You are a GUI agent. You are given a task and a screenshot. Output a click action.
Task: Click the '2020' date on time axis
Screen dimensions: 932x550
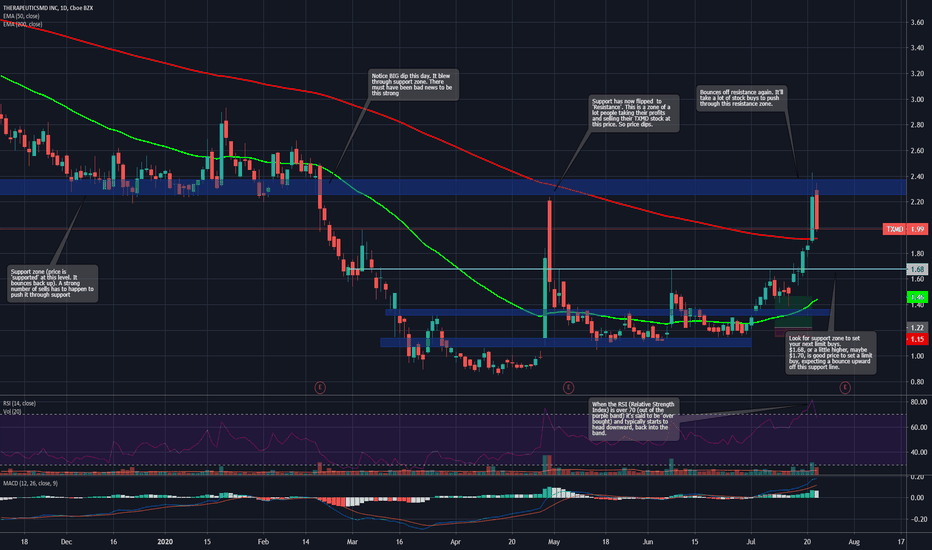point(165,542)
